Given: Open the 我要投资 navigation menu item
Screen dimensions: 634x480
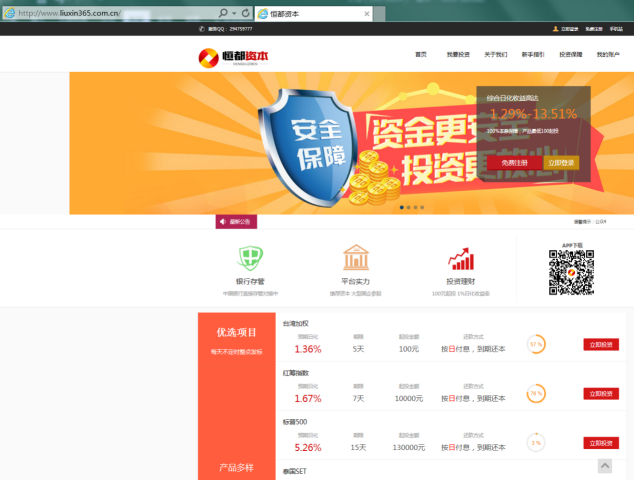Looking at the screenshot, I should click(x=458, y=55).
